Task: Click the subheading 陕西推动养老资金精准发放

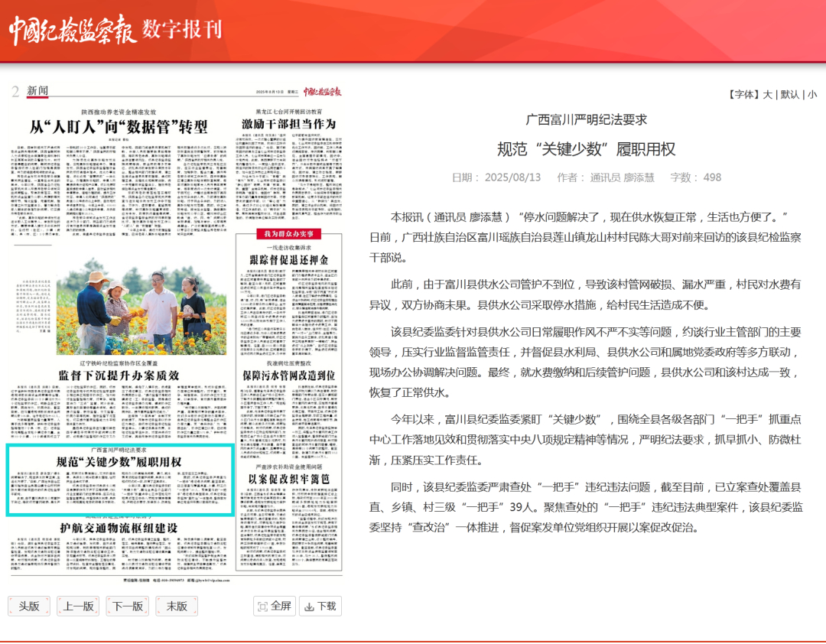Action: tap(119, 112)
